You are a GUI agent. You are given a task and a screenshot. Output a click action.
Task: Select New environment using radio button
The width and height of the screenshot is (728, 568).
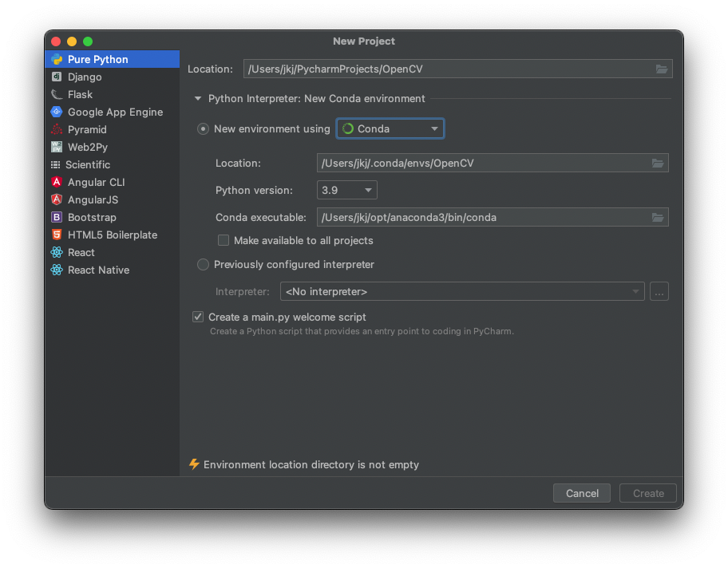pos(203,128)
